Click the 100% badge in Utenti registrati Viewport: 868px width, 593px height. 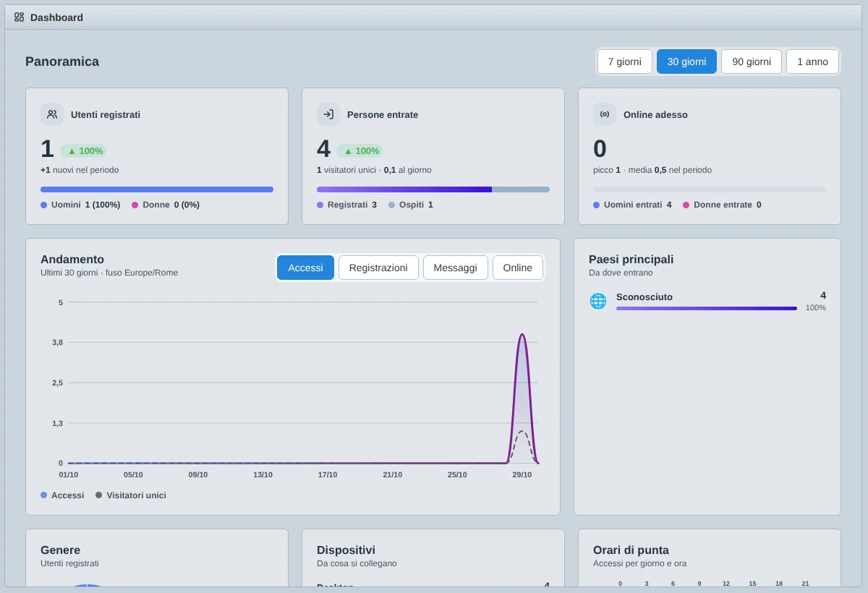click(83, 150)
